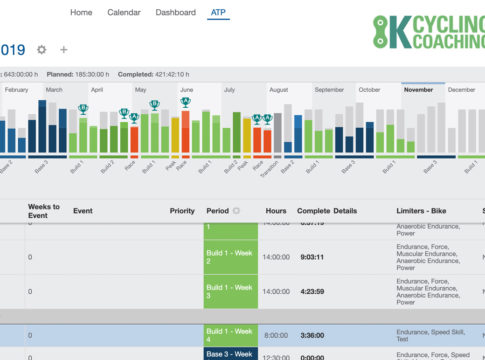
Task: Go to the Home tab
Action: pos(81,13)
